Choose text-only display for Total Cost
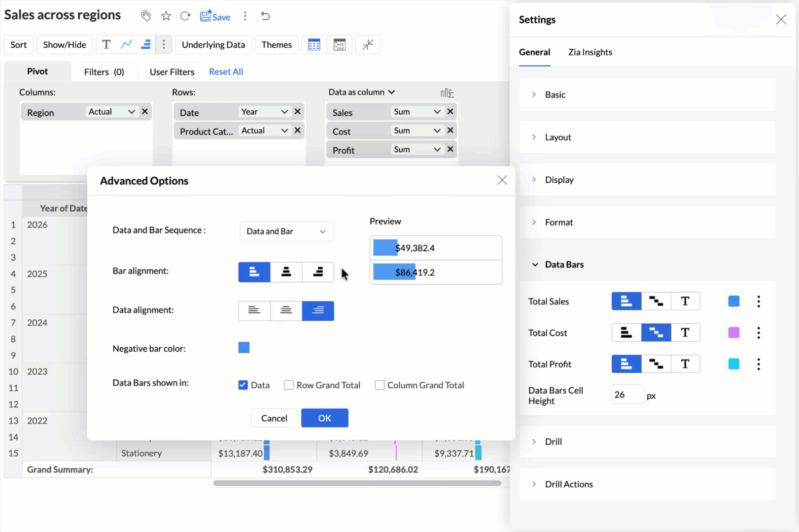The width and height of the screenshot is (799, 532). (685, 333)
